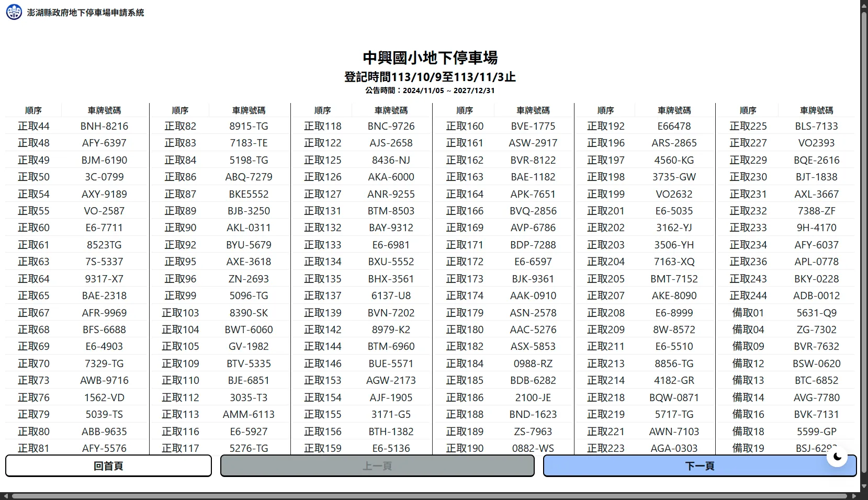Click the 澎湖縣政府地下停車場申請系統 site title
868x500 pixels.
pos(87,12)
